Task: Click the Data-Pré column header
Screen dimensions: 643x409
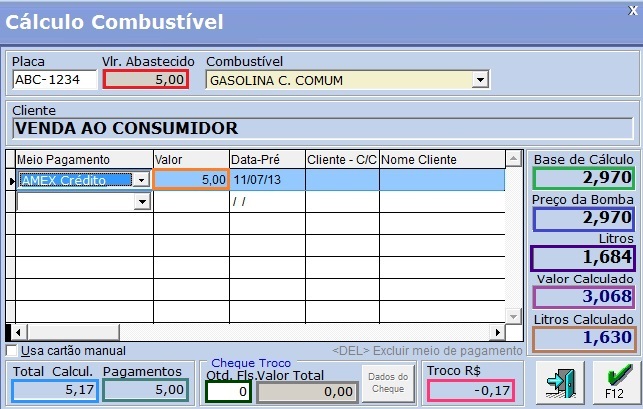Action: tap(267, 160)
